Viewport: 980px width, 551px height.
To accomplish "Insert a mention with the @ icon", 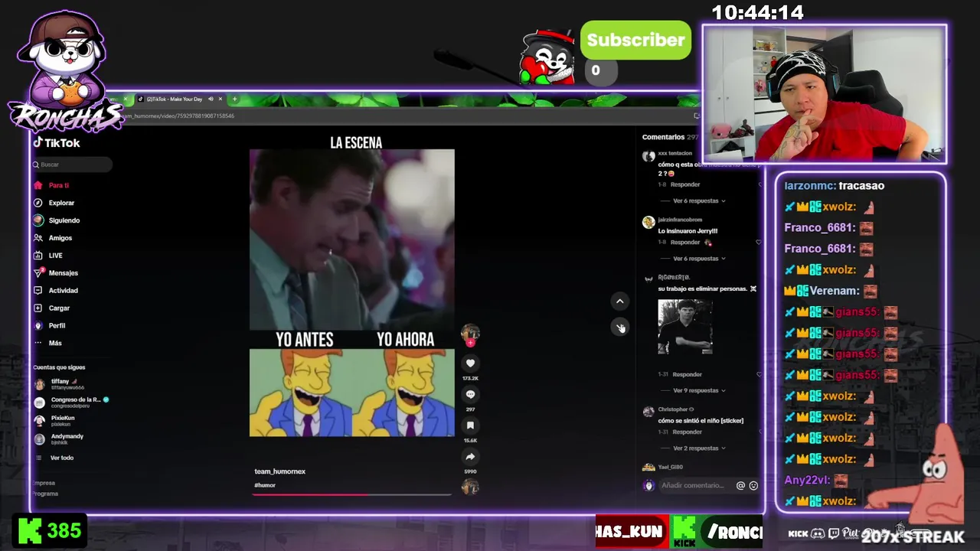I will point(740,485).
